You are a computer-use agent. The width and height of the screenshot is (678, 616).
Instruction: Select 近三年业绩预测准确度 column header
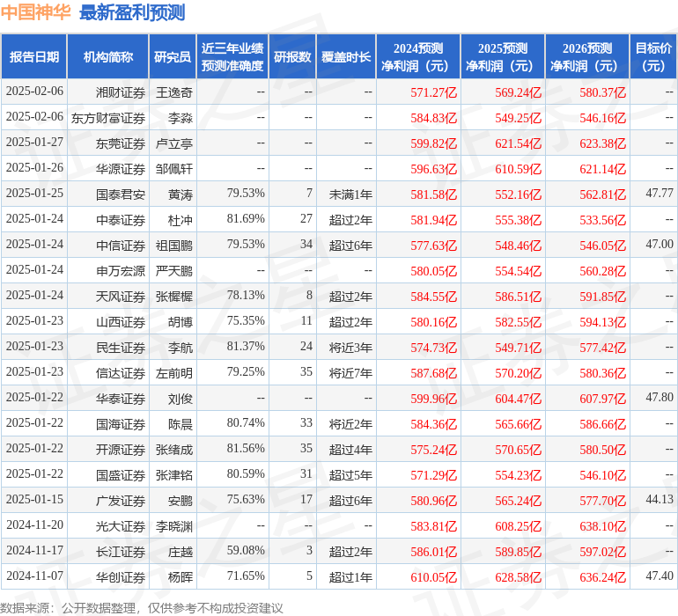pos(232,56)
